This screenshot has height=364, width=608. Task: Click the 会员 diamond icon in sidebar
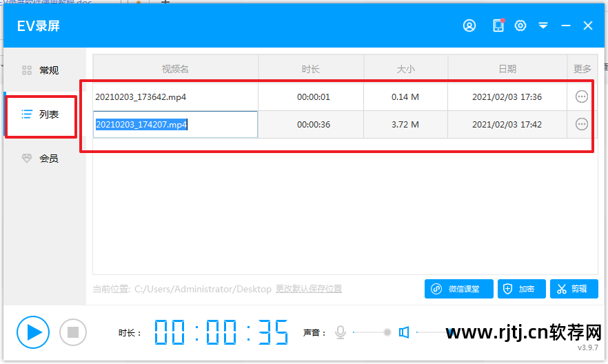point(27,158)
